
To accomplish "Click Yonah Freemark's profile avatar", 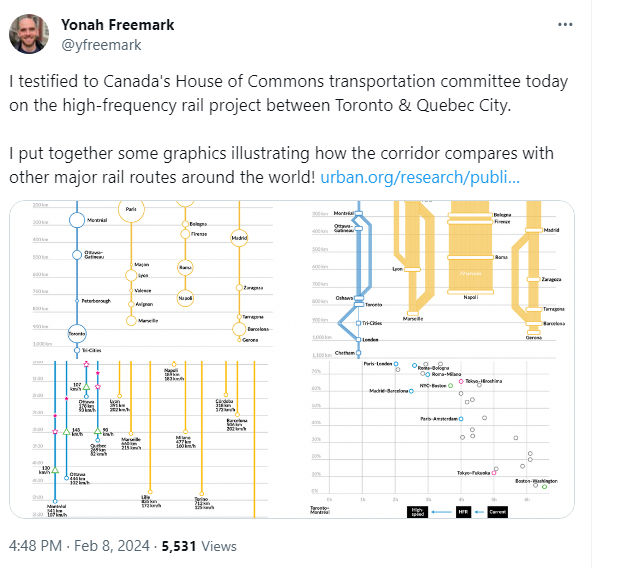I will pos(30,34).
